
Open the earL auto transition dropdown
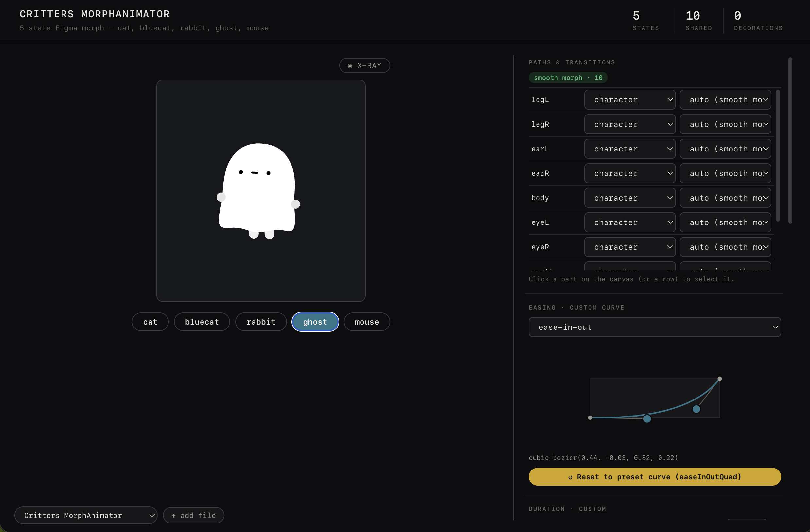725,149
